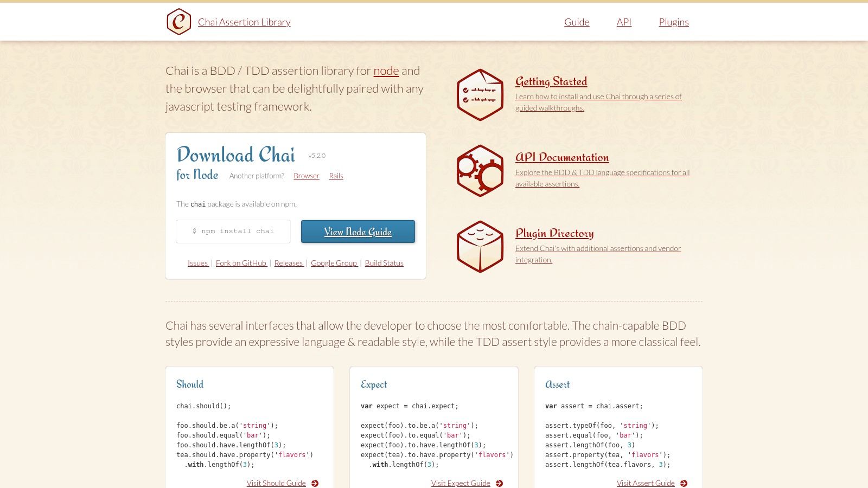Follow the Visit Assert Guide link

pos(646,483)
